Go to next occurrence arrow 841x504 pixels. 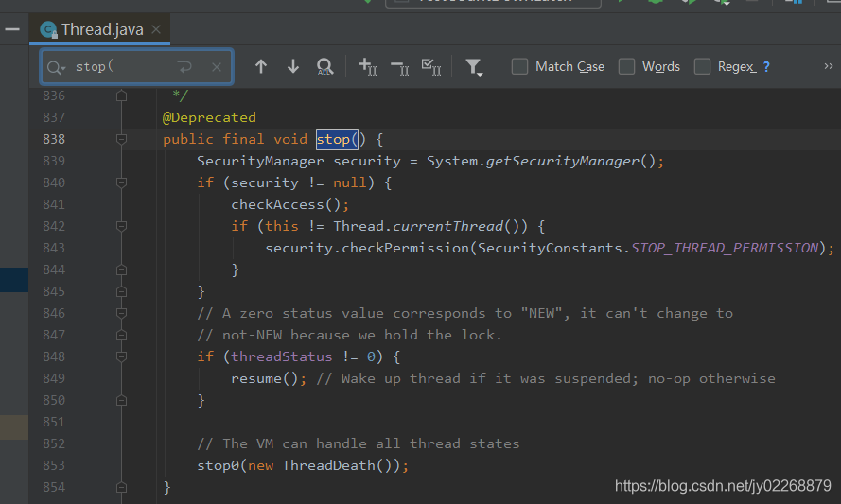pyautogui.click(x=293, y=66)
